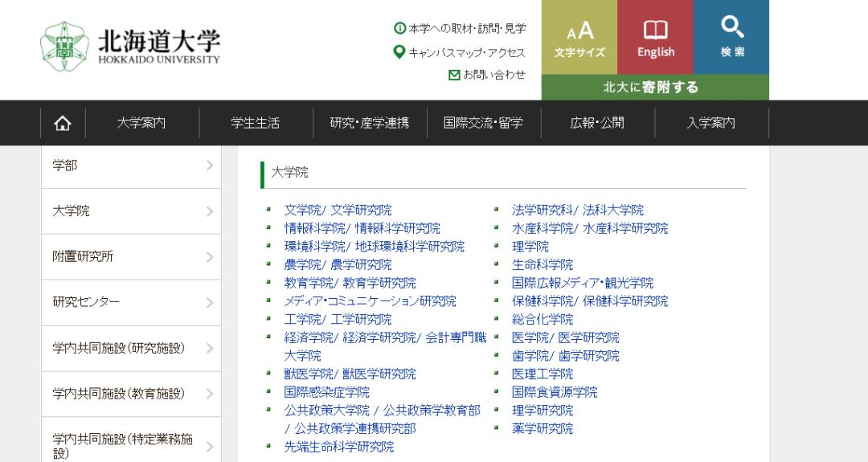Expand 学内共同施設（教育施設） sidebar chevron
This screenshot has height=462, width=868.
click(210, 394)
